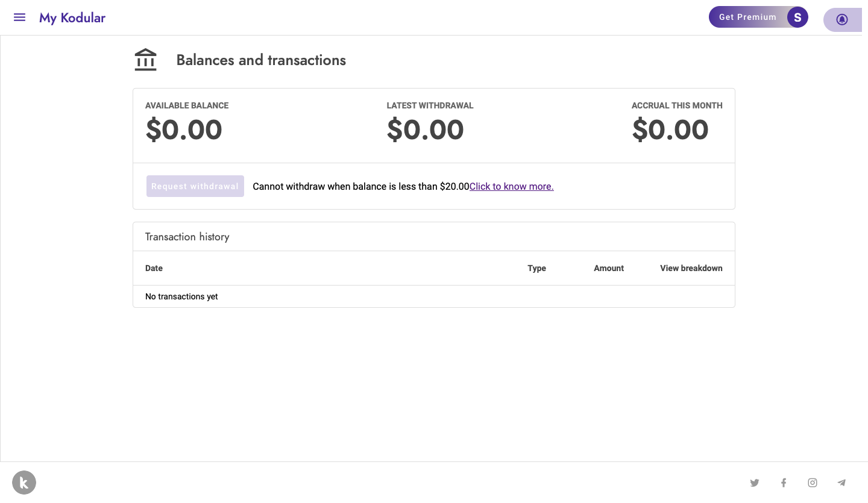Click the Date column header

(154, 268)
